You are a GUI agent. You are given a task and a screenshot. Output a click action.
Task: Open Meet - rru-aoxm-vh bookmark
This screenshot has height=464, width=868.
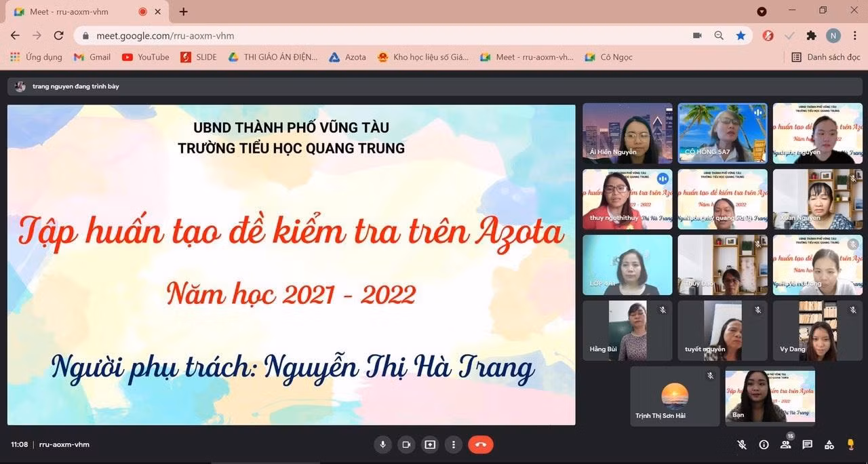[x=527, y=57]
